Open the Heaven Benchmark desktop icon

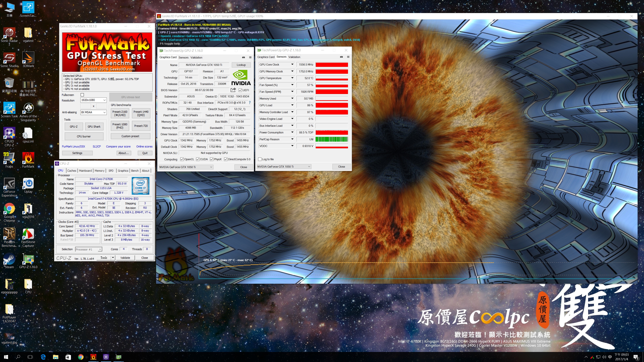click(x=9, y=238)
